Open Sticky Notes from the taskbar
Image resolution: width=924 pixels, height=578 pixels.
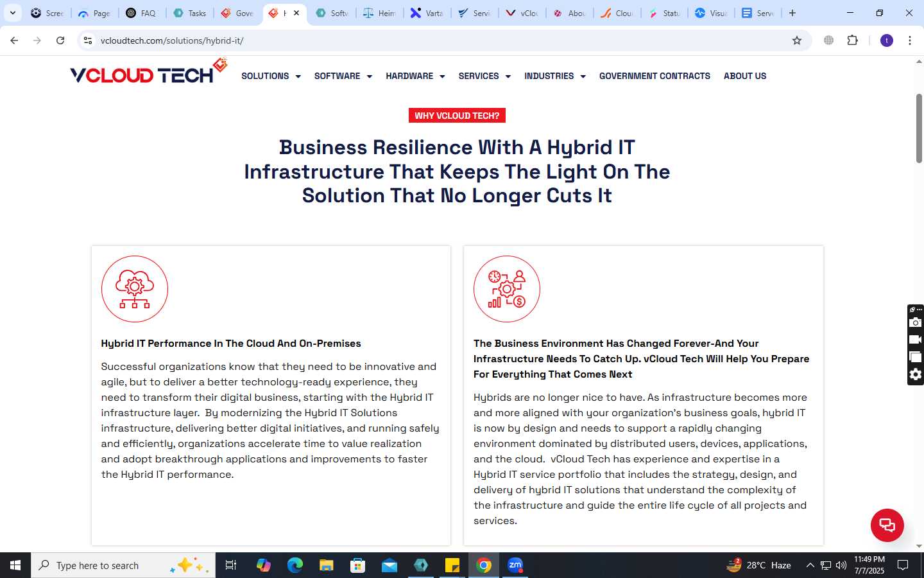[452, 565]
